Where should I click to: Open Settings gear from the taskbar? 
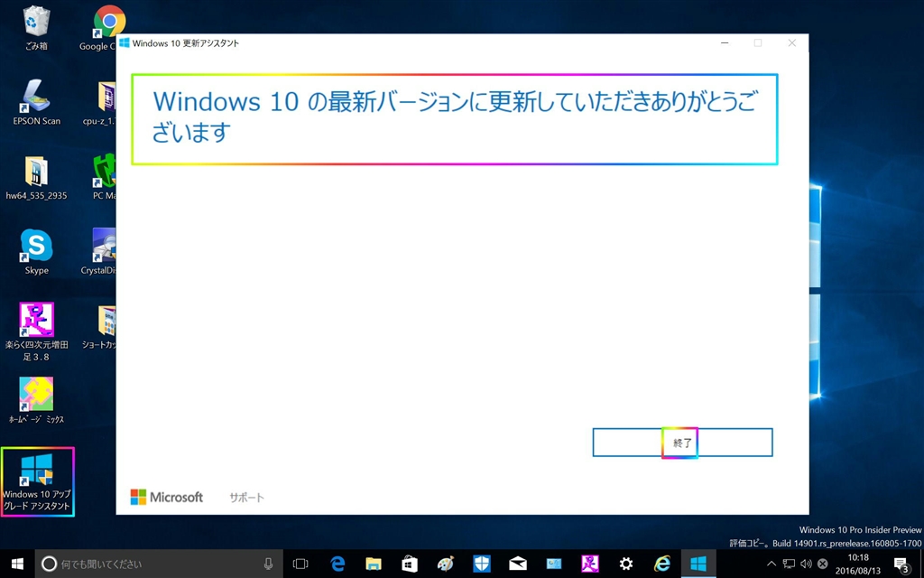tap(626, 564)
